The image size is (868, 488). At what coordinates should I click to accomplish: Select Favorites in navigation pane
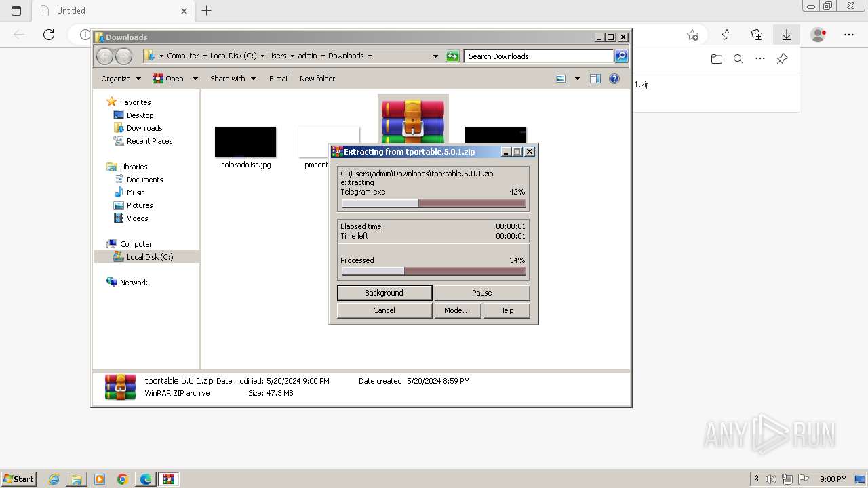point(135,102)
